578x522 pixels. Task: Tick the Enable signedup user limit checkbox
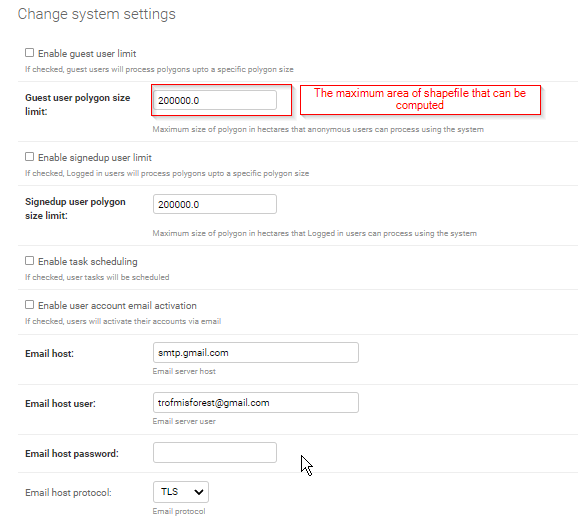[29, 157]
